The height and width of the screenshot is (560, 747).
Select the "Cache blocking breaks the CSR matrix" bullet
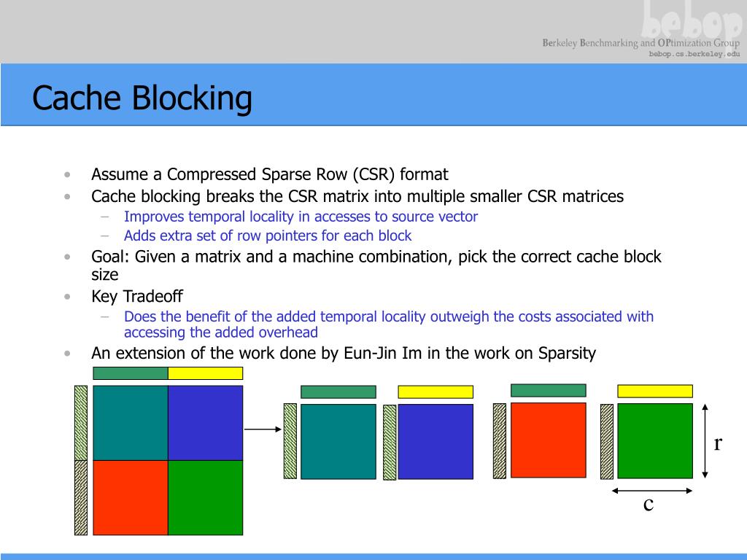point(357,196)
